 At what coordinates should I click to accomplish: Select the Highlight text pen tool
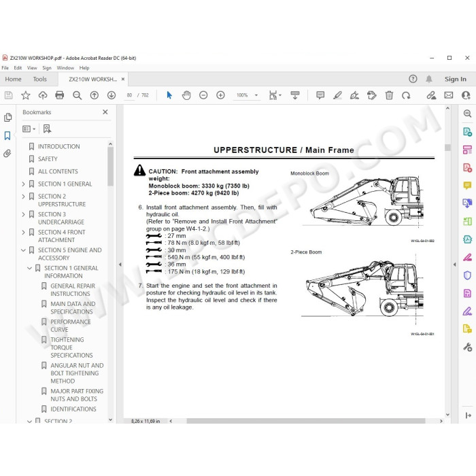pyautogui.click(x=337, y=95)
